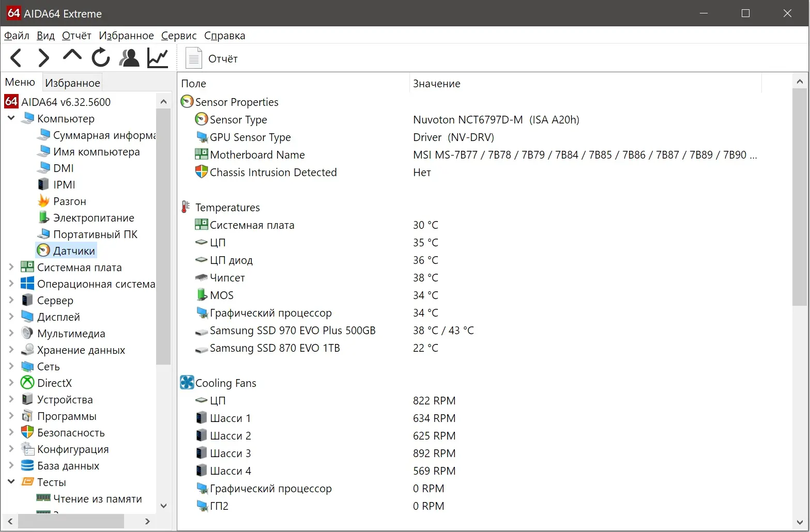
Task: Click the up-level arrow toolbar icon
Action: [x=72, y=56]
